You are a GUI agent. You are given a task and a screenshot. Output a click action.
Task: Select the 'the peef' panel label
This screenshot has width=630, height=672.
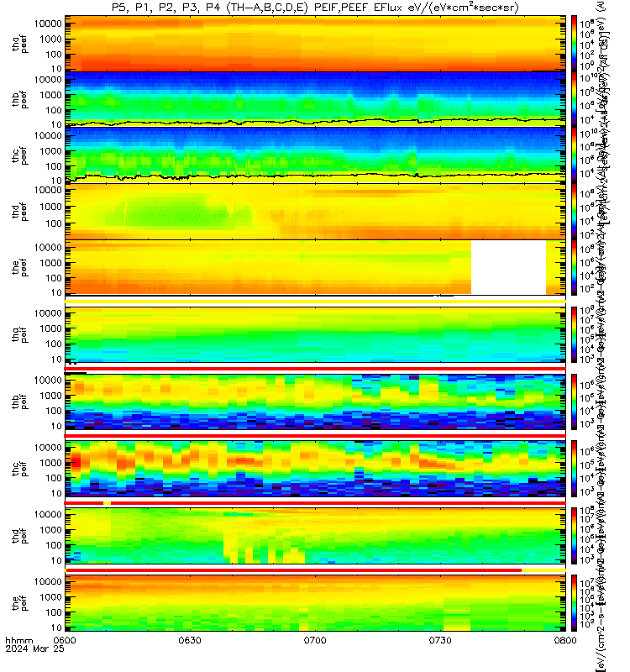coord(19,267)
